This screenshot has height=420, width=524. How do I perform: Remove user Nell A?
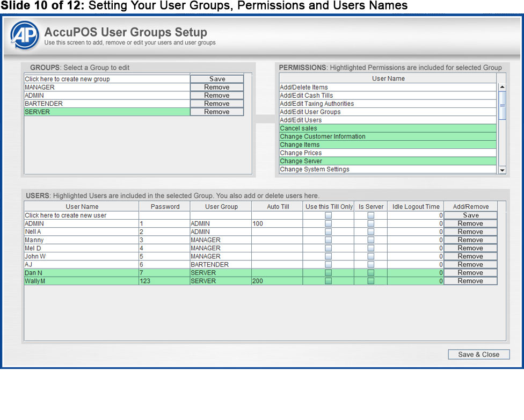[470, 231]
